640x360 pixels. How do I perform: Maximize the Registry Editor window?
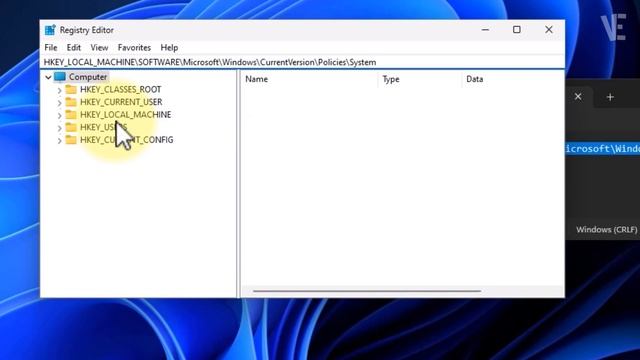point(517,30)
